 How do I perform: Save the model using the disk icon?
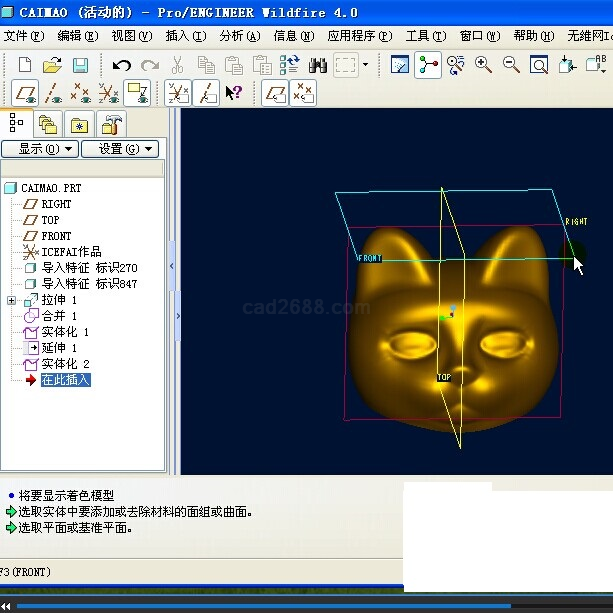pos(80,65)
